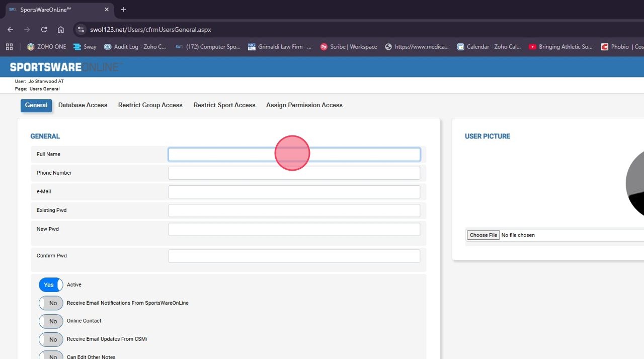Open the Scribe | Workspace bookmark
This screenshot has width=644, height=359.
click(x=349, y=47)
